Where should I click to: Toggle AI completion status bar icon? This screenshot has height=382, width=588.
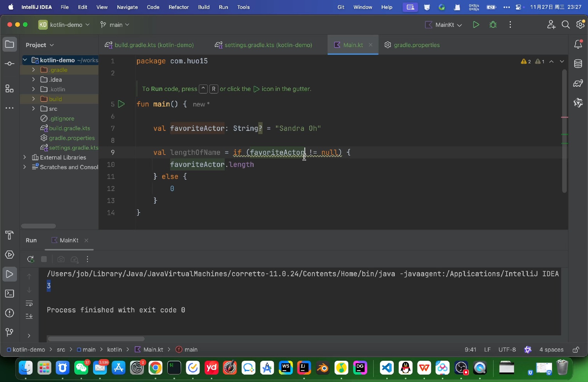pyautogui.click(x=528, y=349)
